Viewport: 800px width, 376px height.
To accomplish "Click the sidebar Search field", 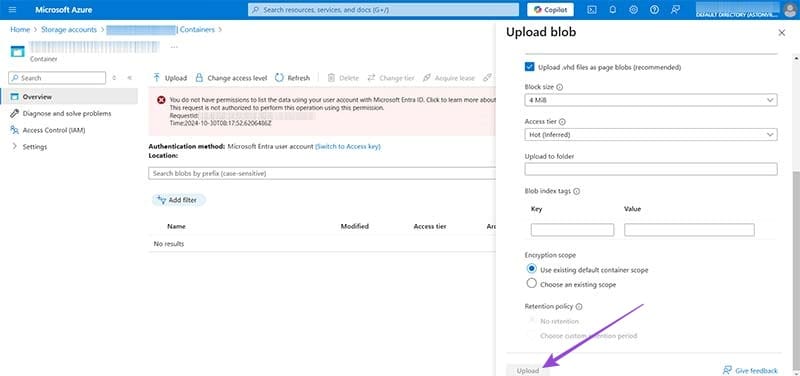I will (x=57, y=78).
